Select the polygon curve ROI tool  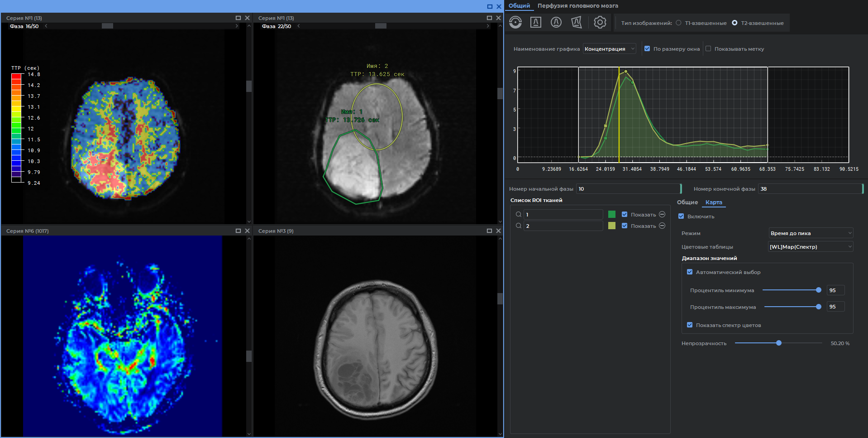pyautogui.click(x=577, y=22)
